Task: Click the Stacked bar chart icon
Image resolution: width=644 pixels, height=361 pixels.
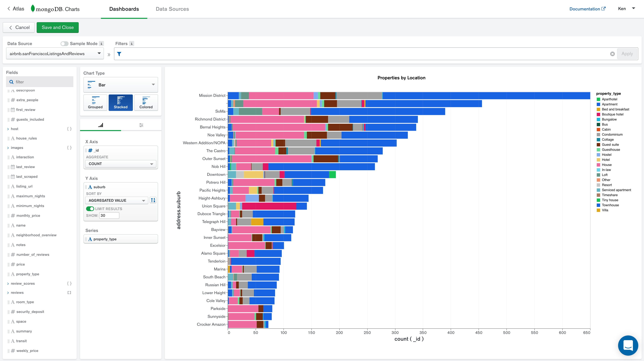Action: pyautogui.click(x=121, y=102)
